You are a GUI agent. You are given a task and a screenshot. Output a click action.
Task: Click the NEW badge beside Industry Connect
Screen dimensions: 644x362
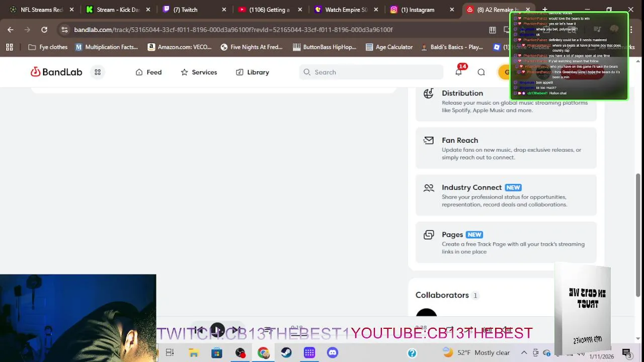click(513, 188)
